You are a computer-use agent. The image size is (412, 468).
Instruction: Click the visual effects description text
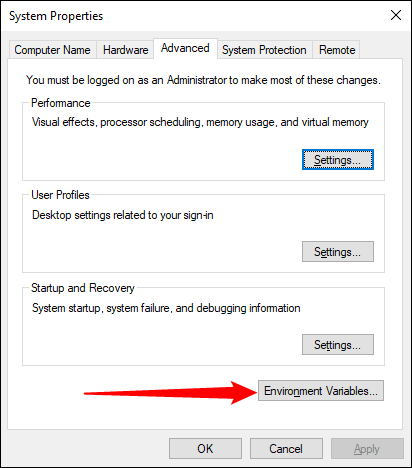pos(200,122)
